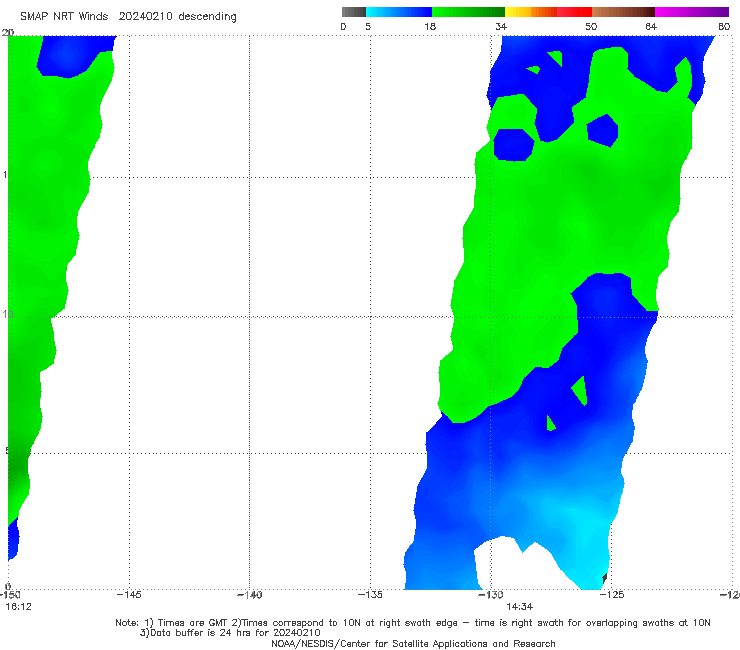Click the latitude label '10' on left axis
Image resolution: width=740 pixels, height=650 pixels.
7,314
